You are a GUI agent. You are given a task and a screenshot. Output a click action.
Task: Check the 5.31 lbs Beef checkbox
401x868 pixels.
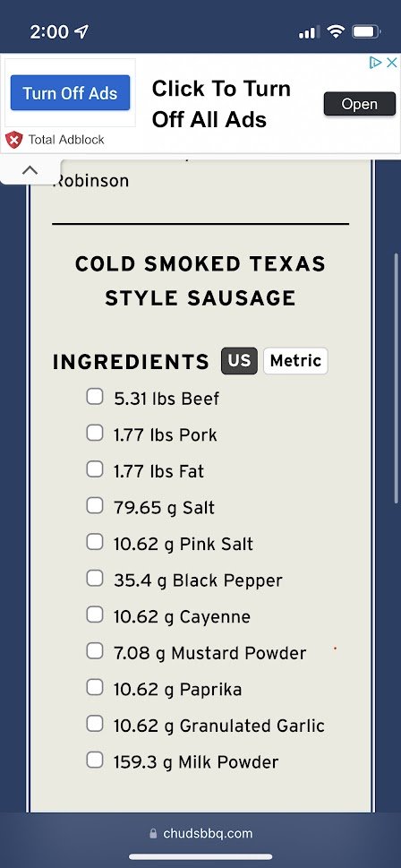tap(95, 397)
